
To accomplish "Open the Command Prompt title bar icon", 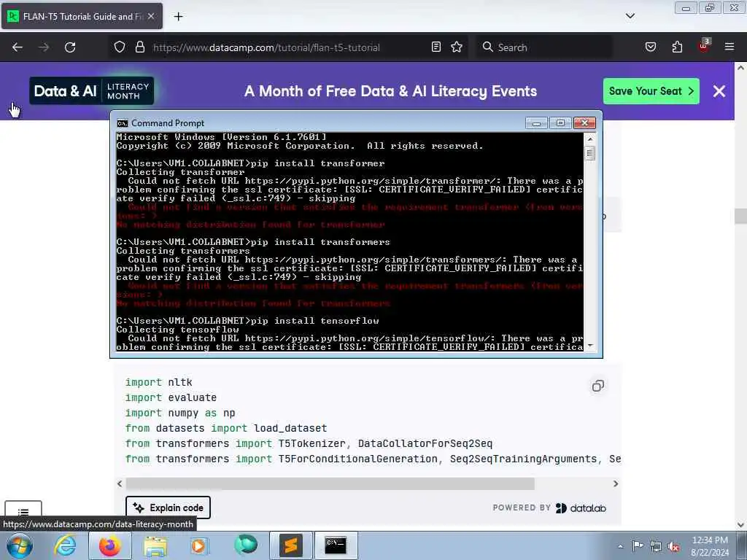I will click(x=123, y=123).
